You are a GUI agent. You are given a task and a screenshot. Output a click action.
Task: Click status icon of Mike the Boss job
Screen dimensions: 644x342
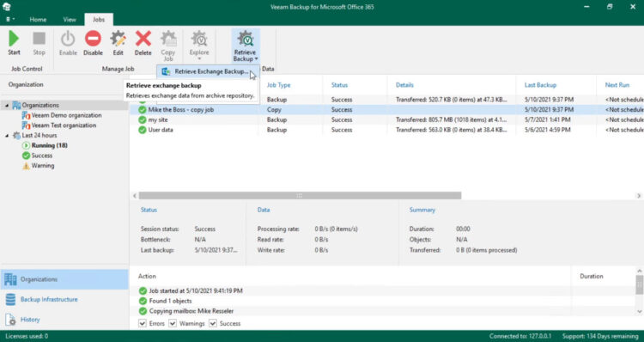tap(142, 110)
